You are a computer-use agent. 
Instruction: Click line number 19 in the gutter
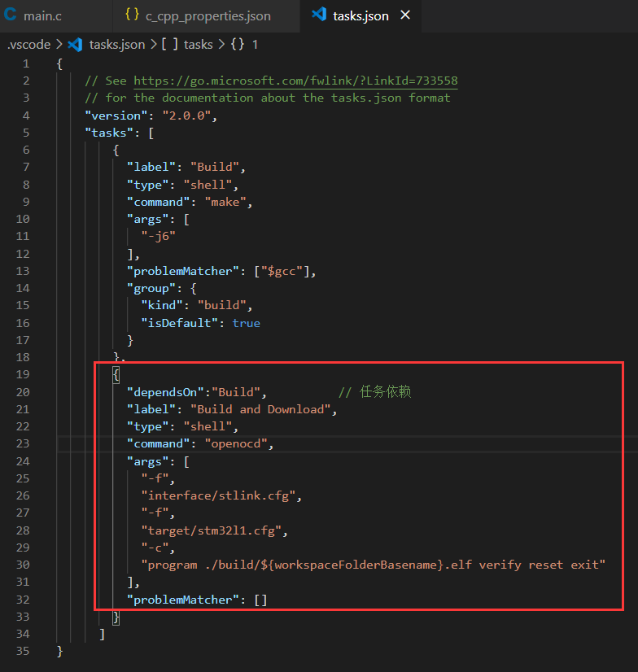tap(23, 374)
